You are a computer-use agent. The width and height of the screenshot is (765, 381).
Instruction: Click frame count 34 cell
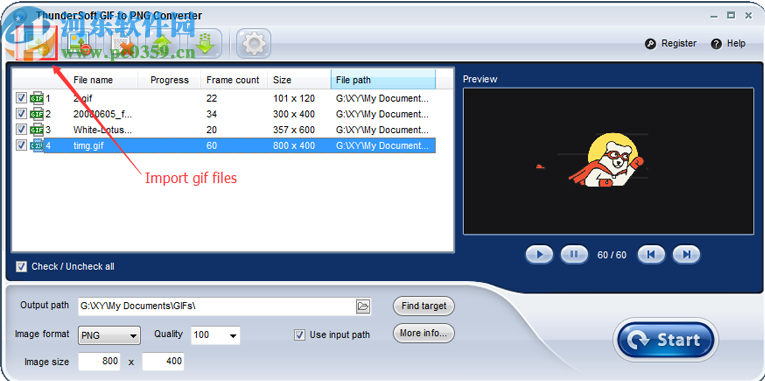211,114
